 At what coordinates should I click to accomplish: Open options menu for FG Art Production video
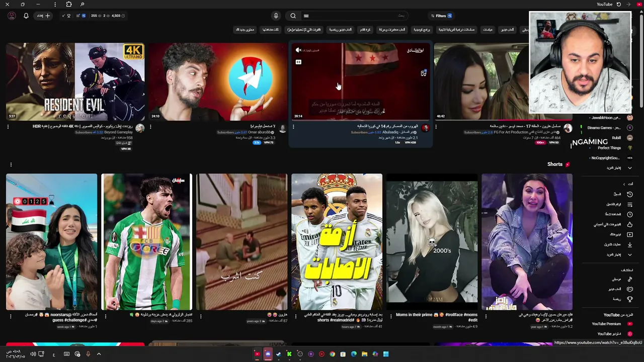pyautogui.click(x=436, y=127)
